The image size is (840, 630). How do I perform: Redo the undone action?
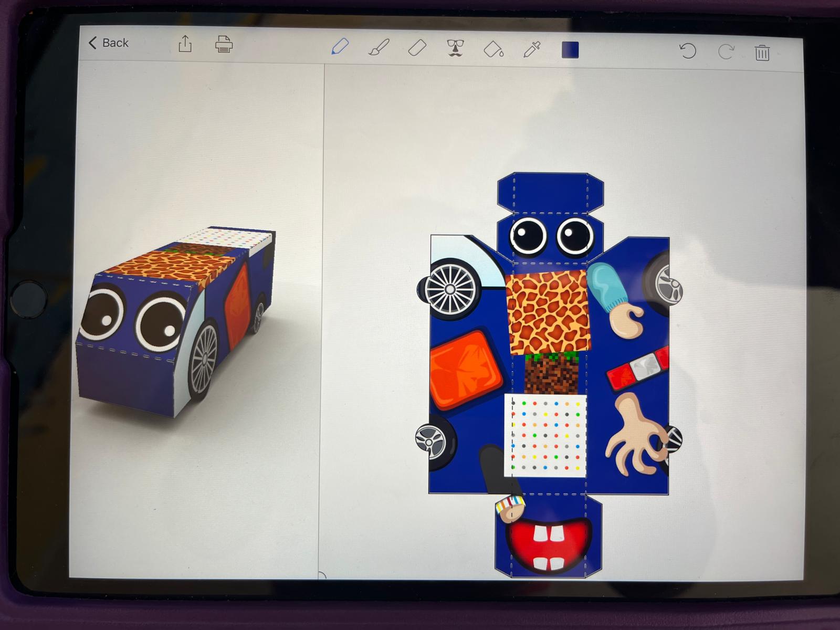tap(726, 51)
